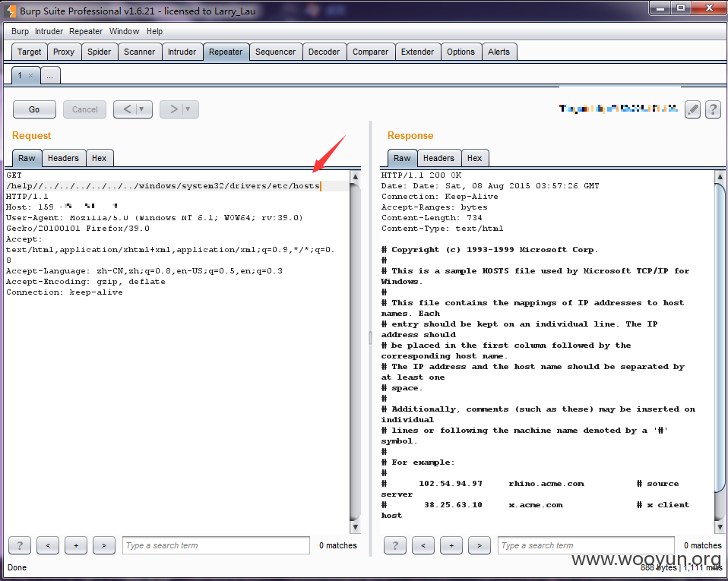Click the request pane vertical scrollbar thumb
Screen dimensions: 728x581
tap(355, 352)
